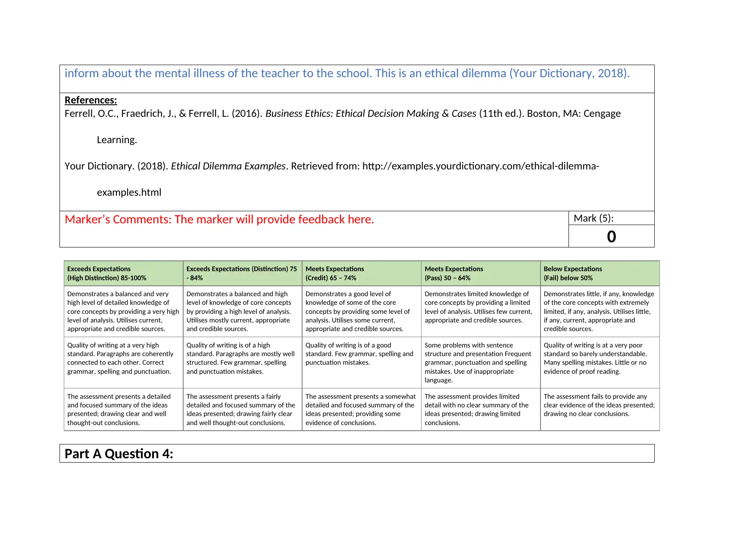The image size is (756, 535).
Task: Select the References: heading
Action: pyautogui.click(x=91, y=100)
